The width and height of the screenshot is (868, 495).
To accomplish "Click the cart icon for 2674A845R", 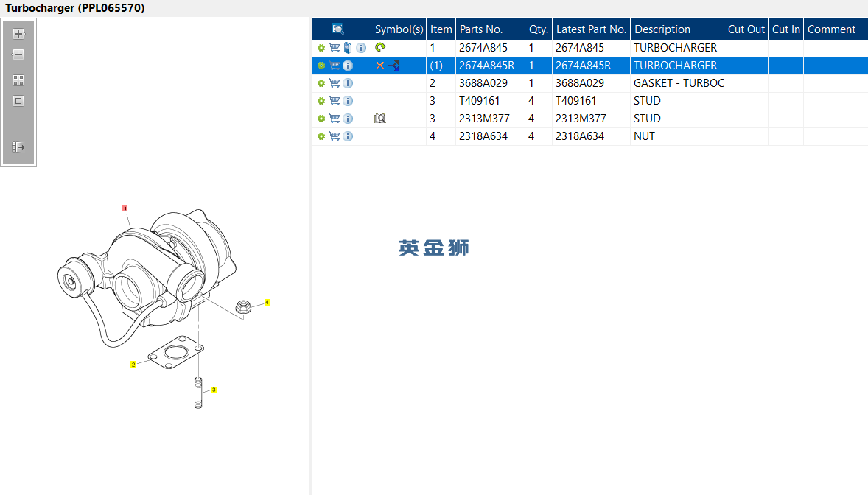I will point(335,66).
